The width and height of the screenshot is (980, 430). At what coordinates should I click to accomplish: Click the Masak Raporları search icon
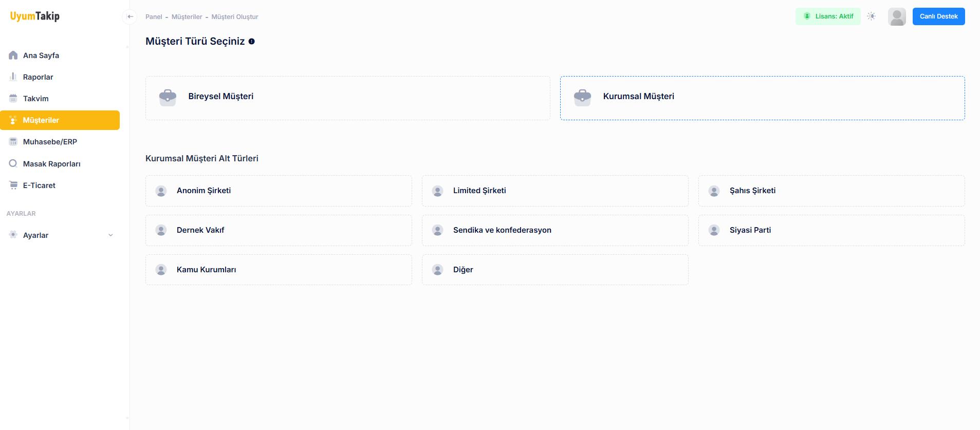tap(13, 164)
